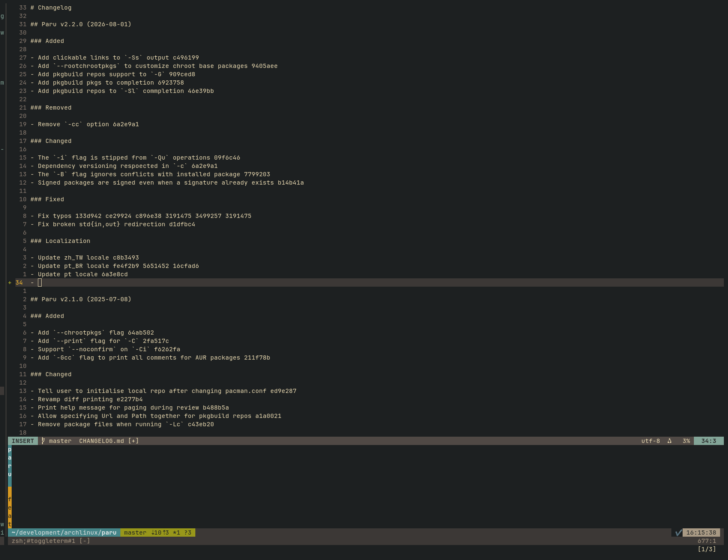
Task: Click the zsh;#toggleterm#1 terminal label
Action: pos(43,541)
